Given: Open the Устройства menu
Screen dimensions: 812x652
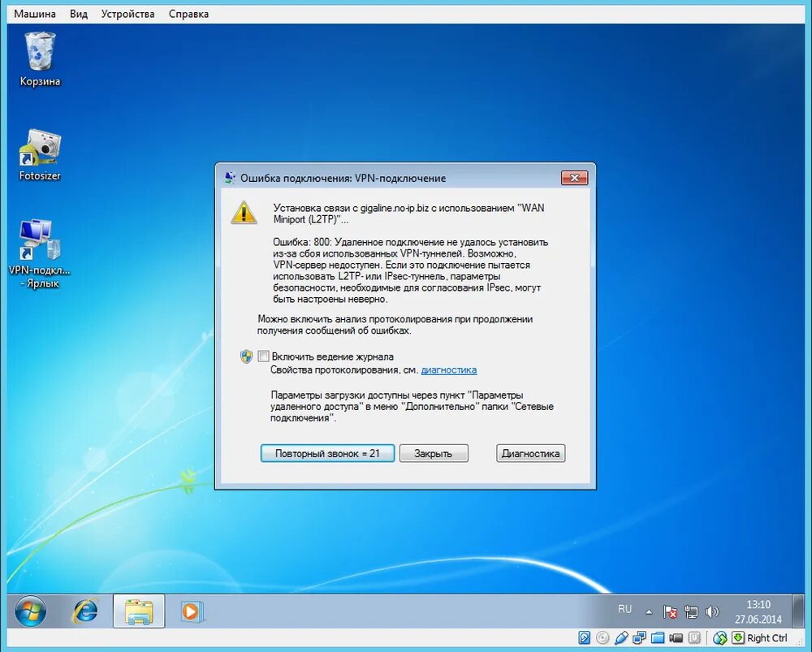Looking at the screenshot, I should point(128,14).
